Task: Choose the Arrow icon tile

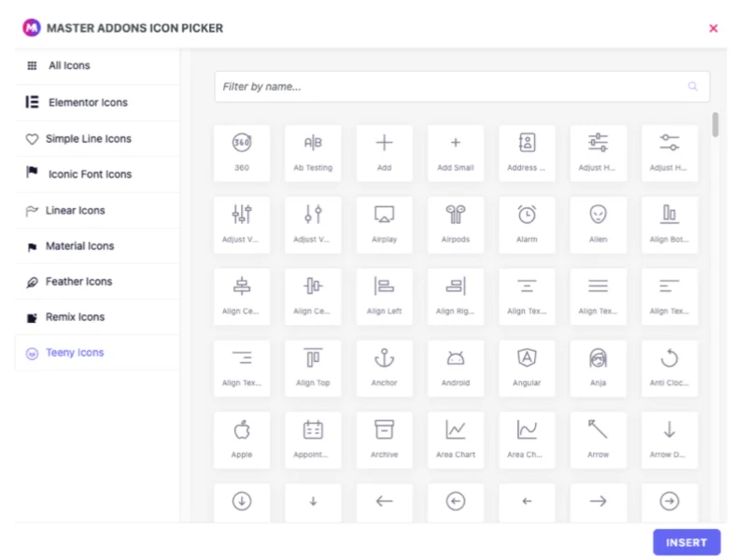Action: coord(598,441)
